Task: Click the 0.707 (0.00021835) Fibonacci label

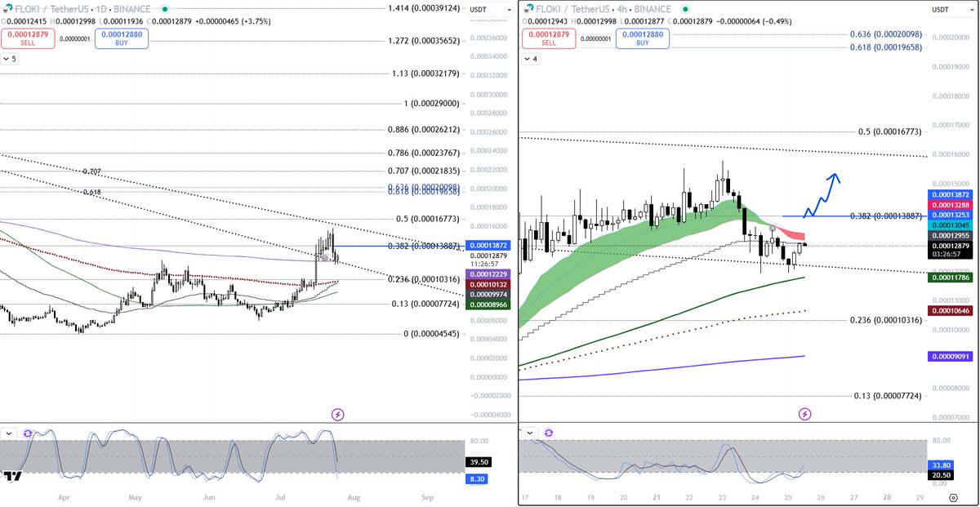Action: [x=423, y=171]
